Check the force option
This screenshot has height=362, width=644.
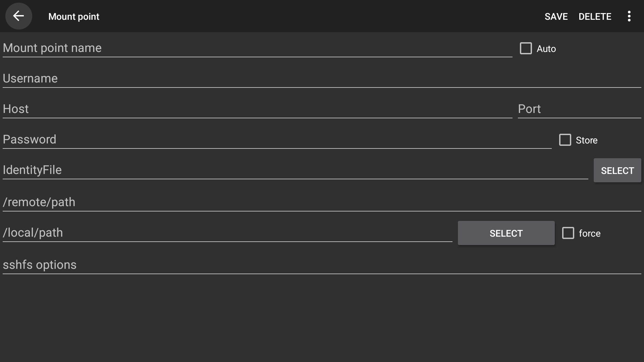(x=568, y=233)
